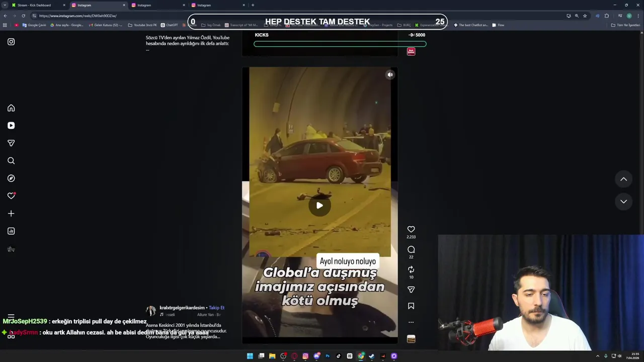Open the Gelen Kutusu (52) bookmark
Viewport: 644px width, 362px height.
coord(105,25)
